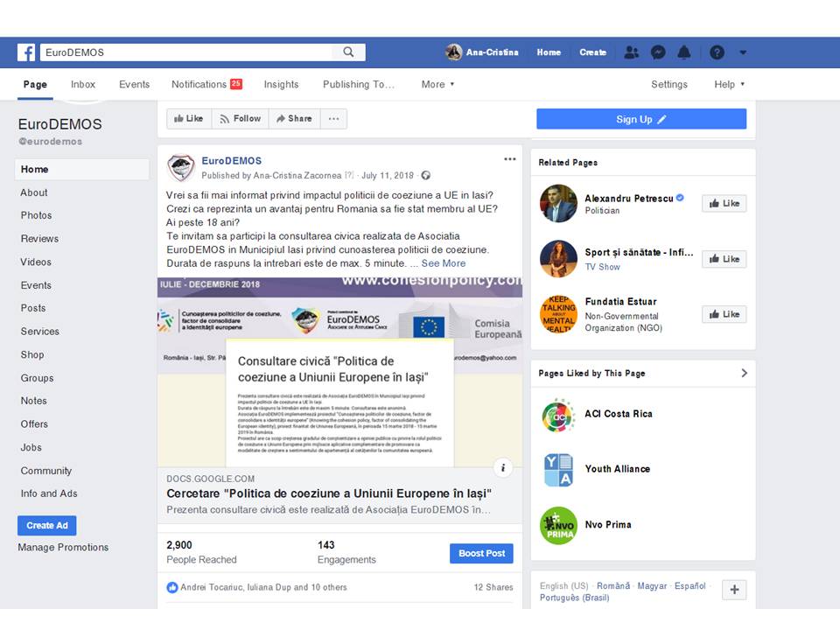
Task: Click the Follow button
Action: coord(241,119)
